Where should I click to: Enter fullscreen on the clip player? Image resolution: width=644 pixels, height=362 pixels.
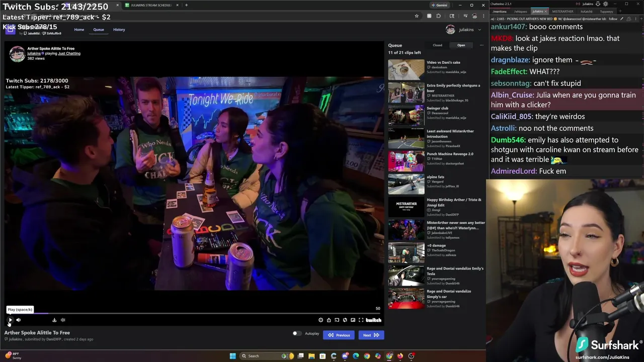tap(361, 320)
